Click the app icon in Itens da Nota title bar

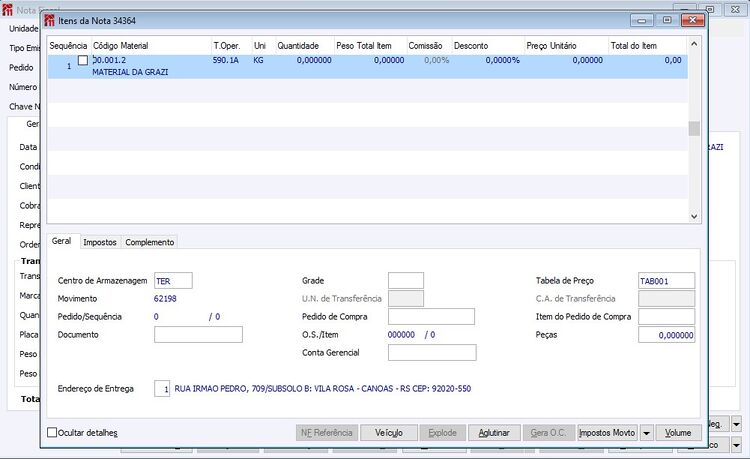49,21
